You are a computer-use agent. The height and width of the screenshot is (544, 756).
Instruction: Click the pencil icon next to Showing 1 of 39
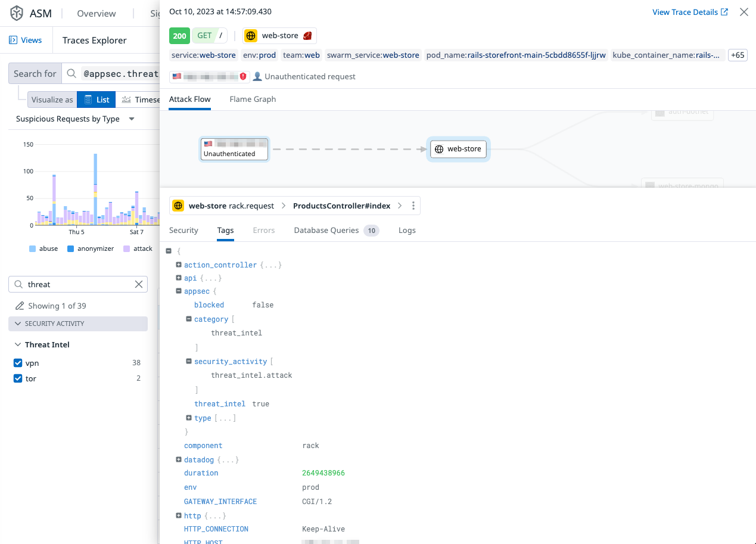(x=20, y=306)
